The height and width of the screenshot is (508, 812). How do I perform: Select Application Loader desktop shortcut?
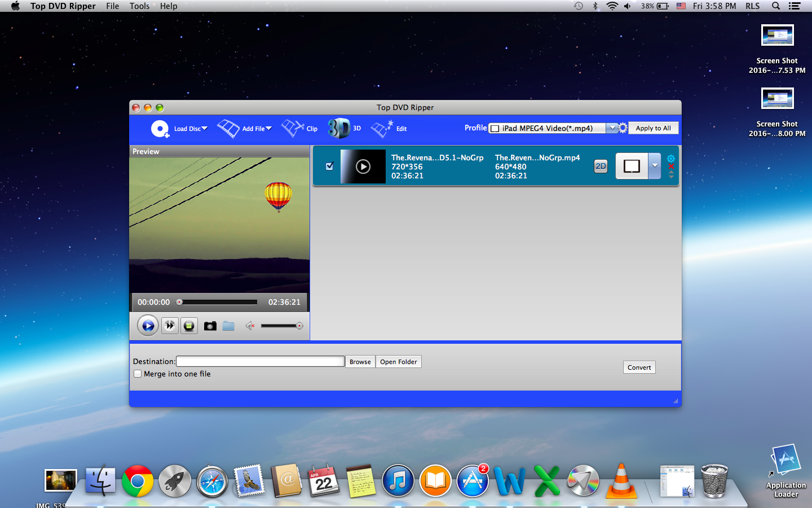[786, 471]
